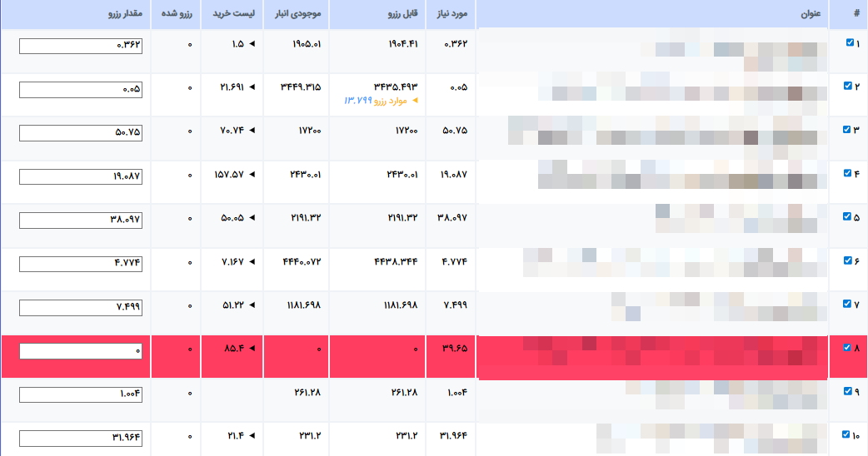The image size is (868, 456).
Task: Click the arrow beside purchase value 21.4 in row 10
Action: pos(252,435)
